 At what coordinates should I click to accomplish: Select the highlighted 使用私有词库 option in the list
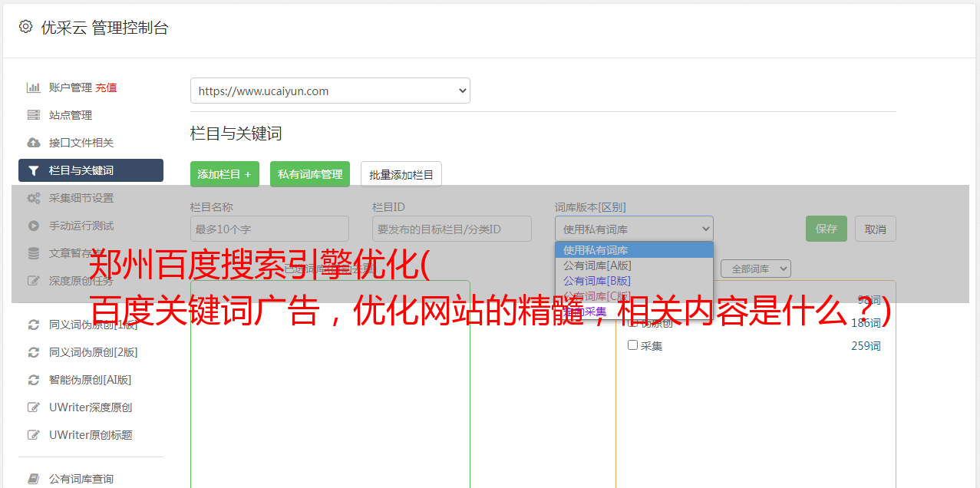(634, 250)
